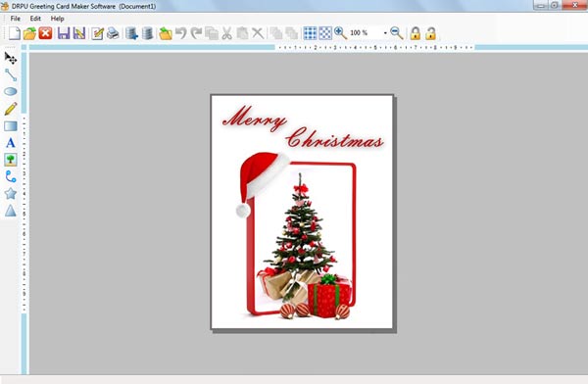Pick the pencil drawing tool

[x=11, y=109]
